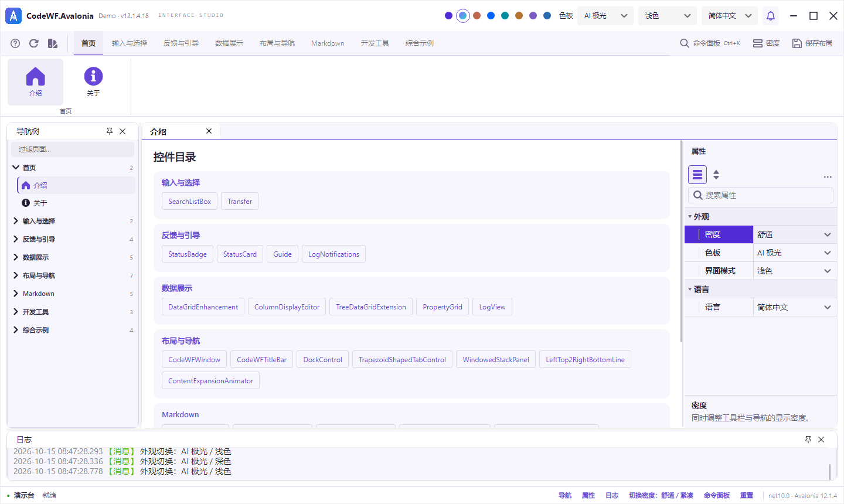This screenshot has height=504, width=844.
Task: Toggle 密度 button in top toolbar
Action: pos(767,43)
